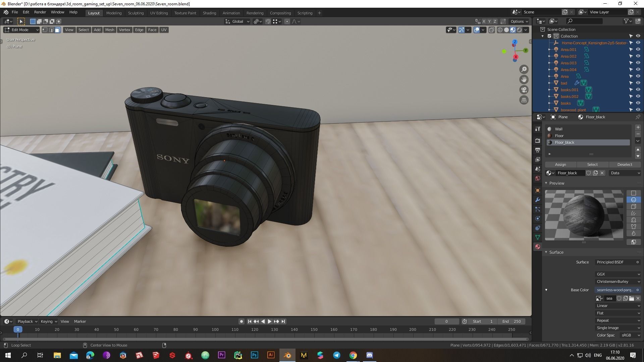Toggle viewport overlays display

(x=477, y=30)
